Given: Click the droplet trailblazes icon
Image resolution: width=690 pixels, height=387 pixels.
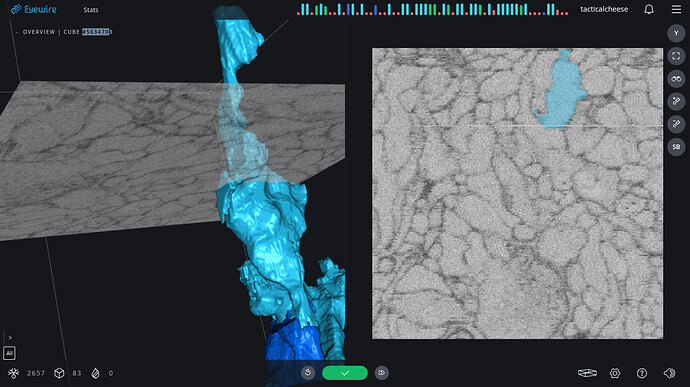Looking at the screenshot, I should tap(95, 373).
